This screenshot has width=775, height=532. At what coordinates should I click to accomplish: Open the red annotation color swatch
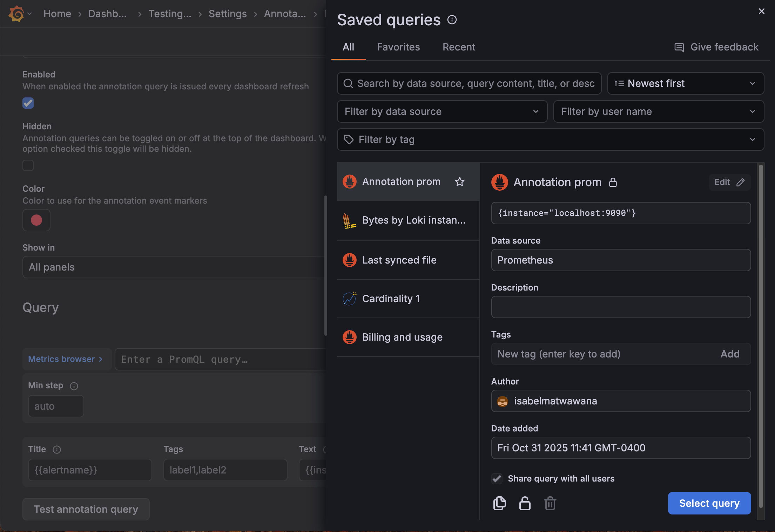(x=36, y=220)
